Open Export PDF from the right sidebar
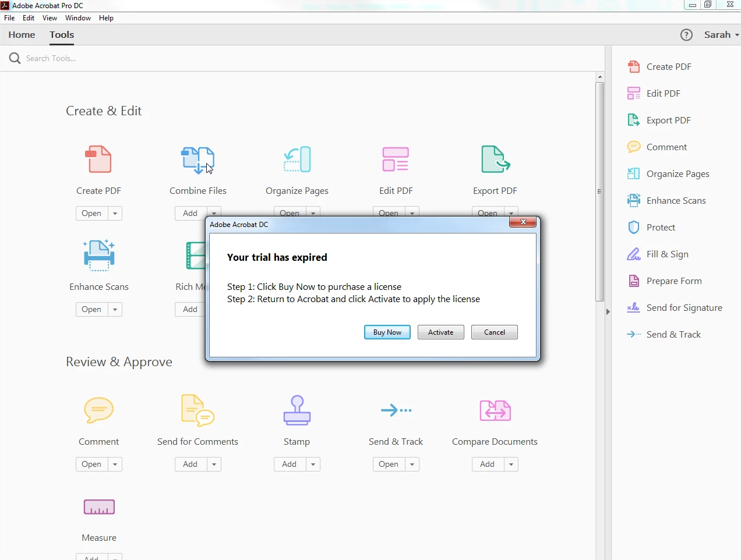The height and width of the screenshot is (560, 741). (659, 120)
